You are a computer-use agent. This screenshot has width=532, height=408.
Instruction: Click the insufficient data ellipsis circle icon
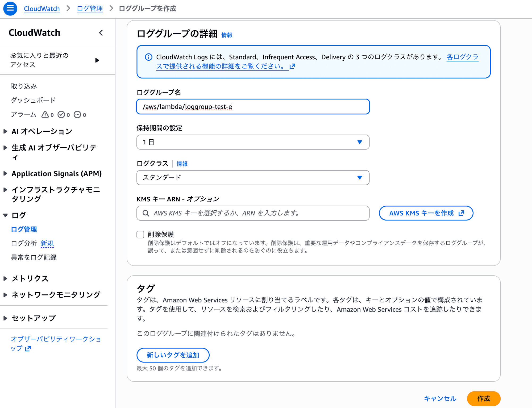77,115
